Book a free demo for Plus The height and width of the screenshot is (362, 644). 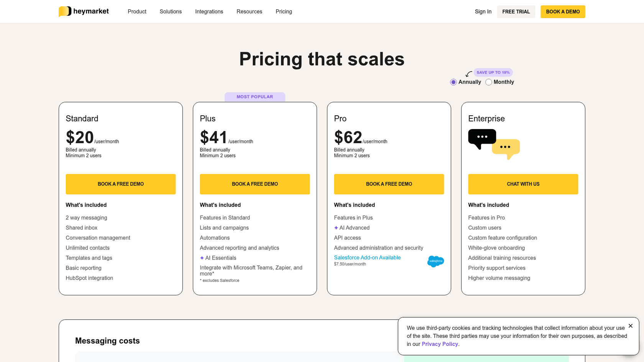255,184
